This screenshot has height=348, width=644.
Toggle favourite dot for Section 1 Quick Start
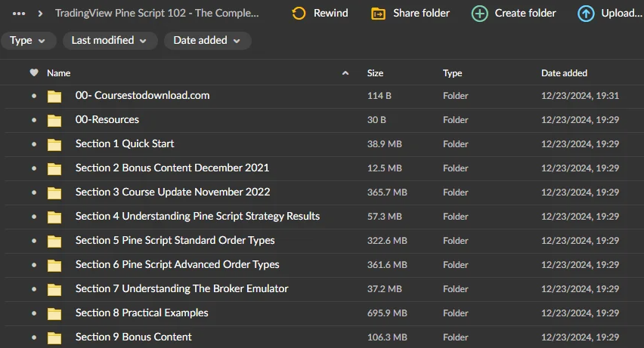point(34,144)
